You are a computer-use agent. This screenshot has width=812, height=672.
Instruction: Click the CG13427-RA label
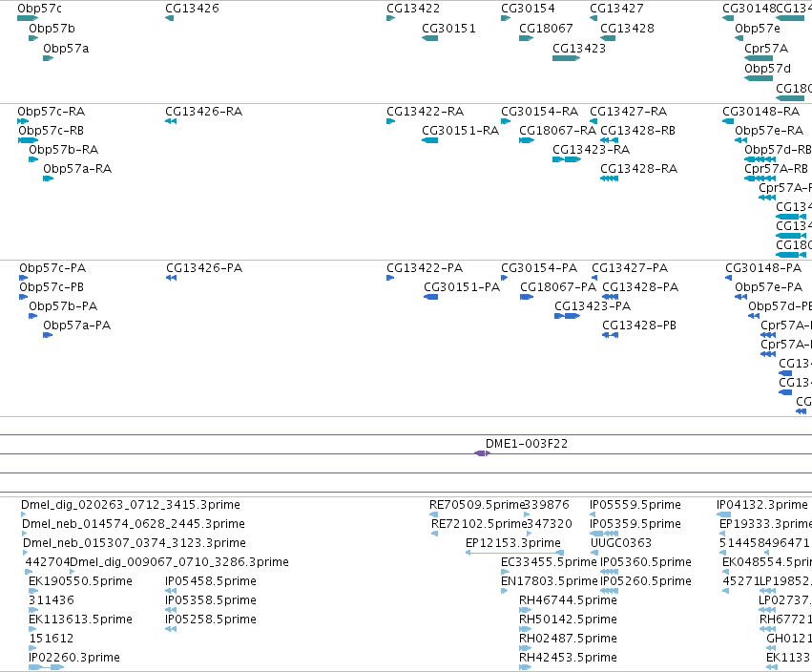coord(628,112)
